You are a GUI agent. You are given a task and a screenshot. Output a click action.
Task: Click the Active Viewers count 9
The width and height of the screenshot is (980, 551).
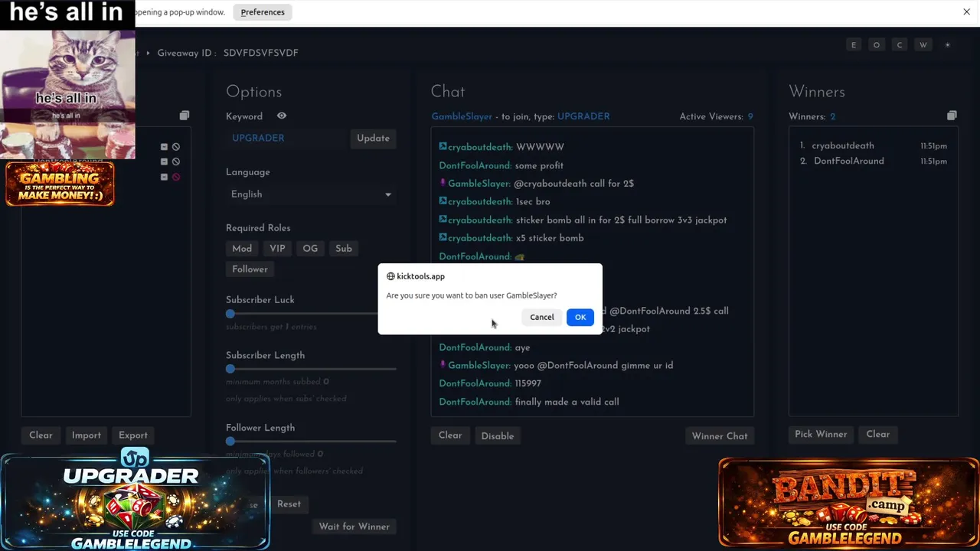[750, 116]
